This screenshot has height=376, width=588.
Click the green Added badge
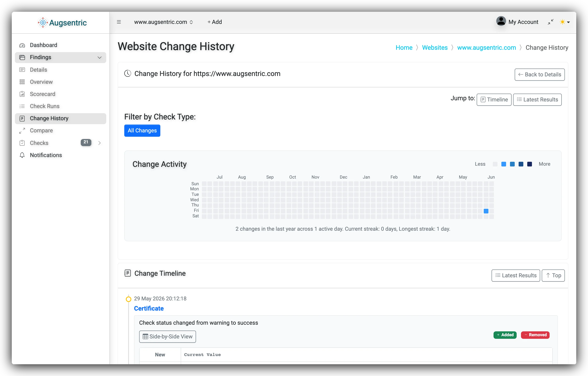point(505,335)
